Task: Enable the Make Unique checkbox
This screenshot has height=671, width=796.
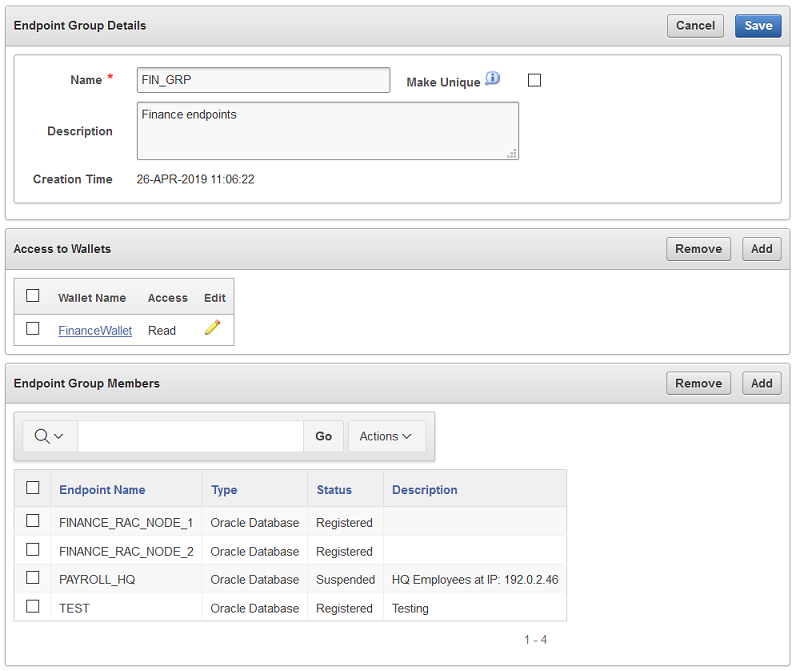Action: (534, 80)
